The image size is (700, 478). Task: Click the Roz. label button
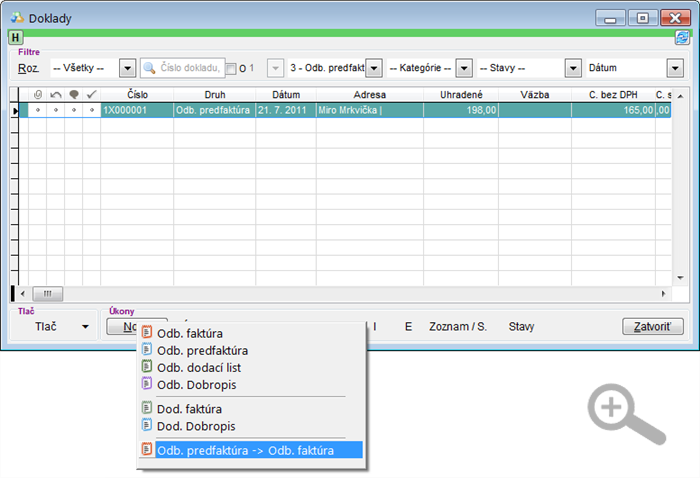[x=29, y=68]
